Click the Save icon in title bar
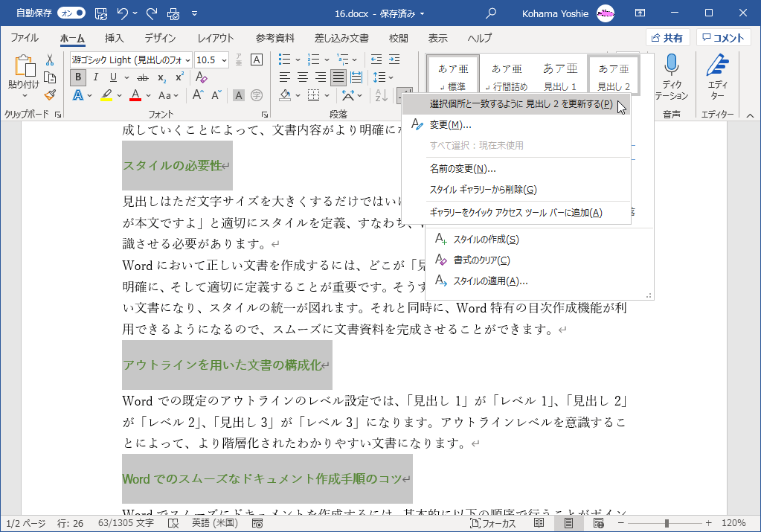This screenshot has height=532, width=761. (101, 13)
